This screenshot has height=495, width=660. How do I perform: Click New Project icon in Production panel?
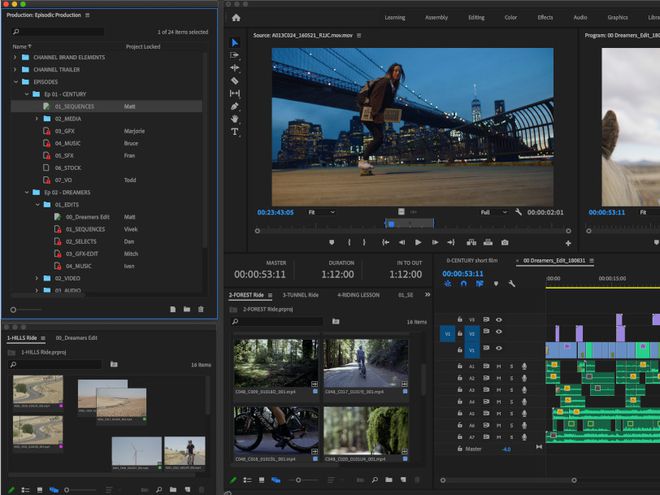click(x=173, y=309)
